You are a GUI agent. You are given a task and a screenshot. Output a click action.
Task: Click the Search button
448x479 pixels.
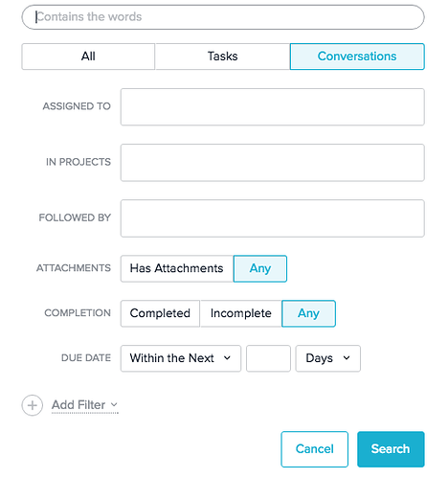click(391, 449)
